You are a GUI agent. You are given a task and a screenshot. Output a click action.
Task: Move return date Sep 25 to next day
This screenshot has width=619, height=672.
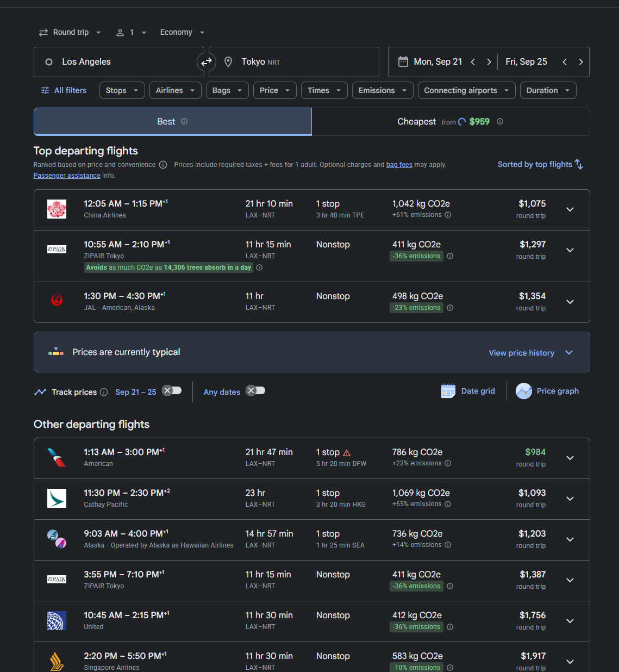[581, 62]
